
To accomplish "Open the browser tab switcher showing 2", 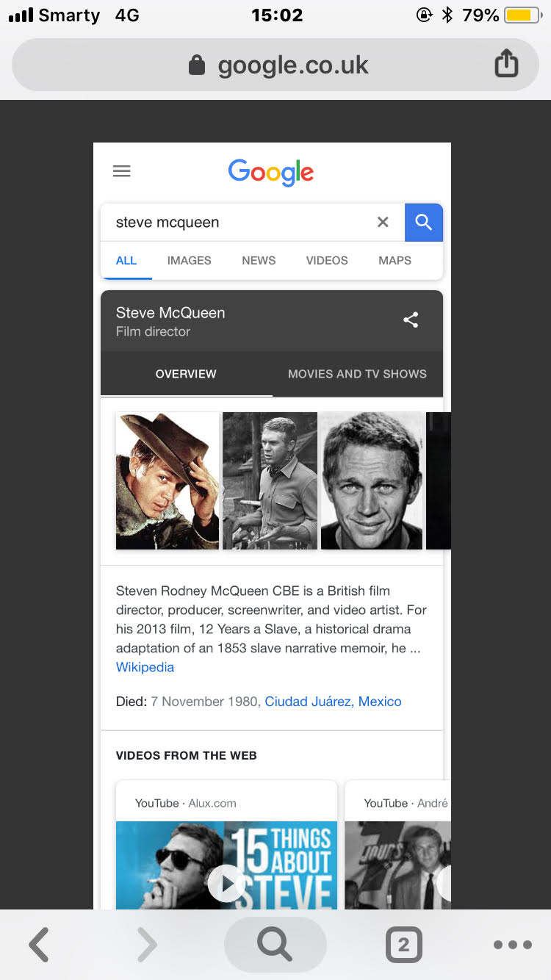I will [403, 945].
